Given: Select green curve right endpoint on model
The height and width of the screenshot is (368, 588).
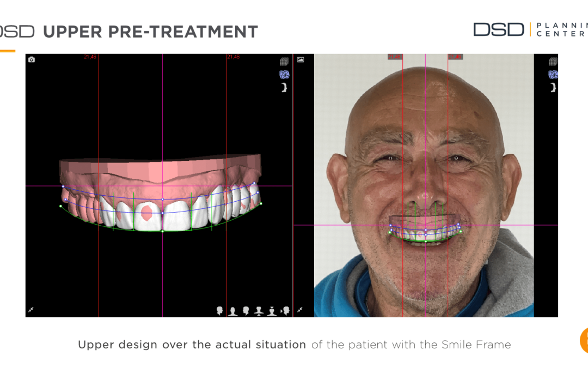Looking at the screenshot, I should pyautogui.click(x=261, y=203).
